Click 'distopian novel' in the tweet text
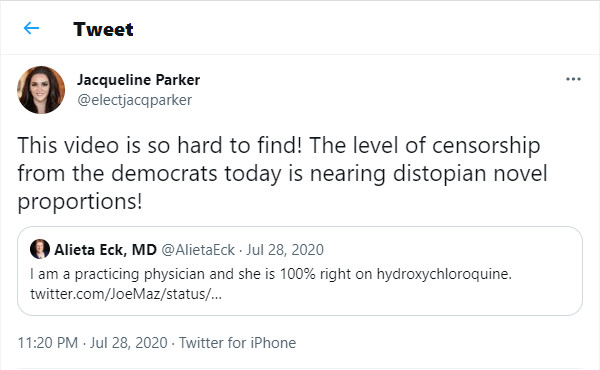600x370 pixels. [x=470, y=173]
